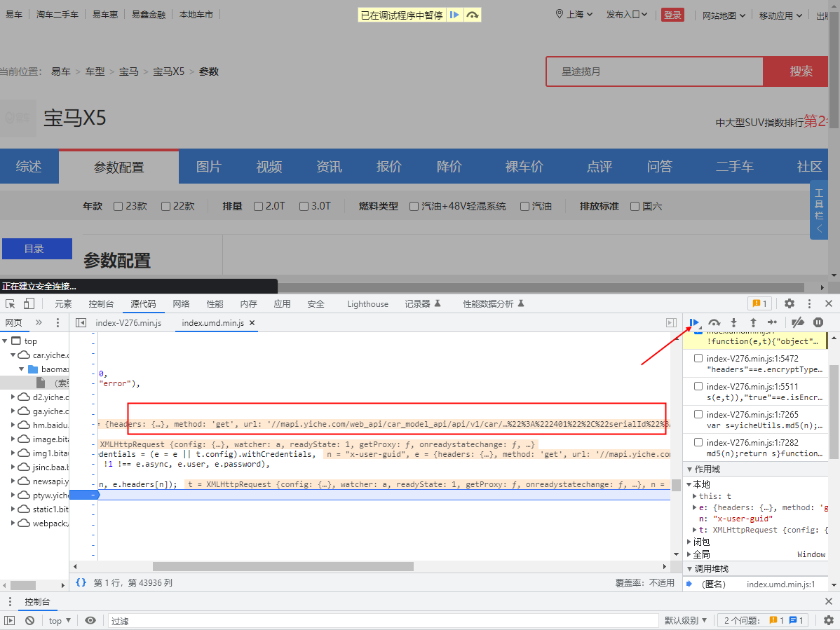Open the issues warning badge

click(759, 303)
